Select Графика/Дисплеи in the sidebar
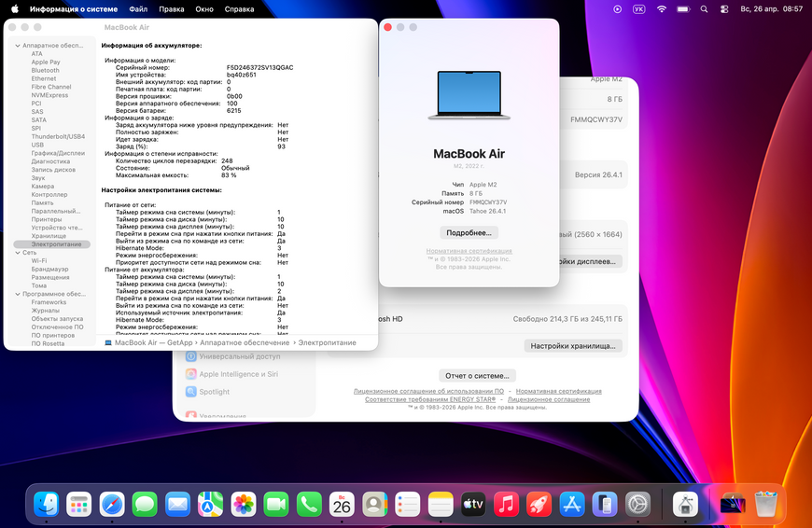812x528 pixels. 58,153
